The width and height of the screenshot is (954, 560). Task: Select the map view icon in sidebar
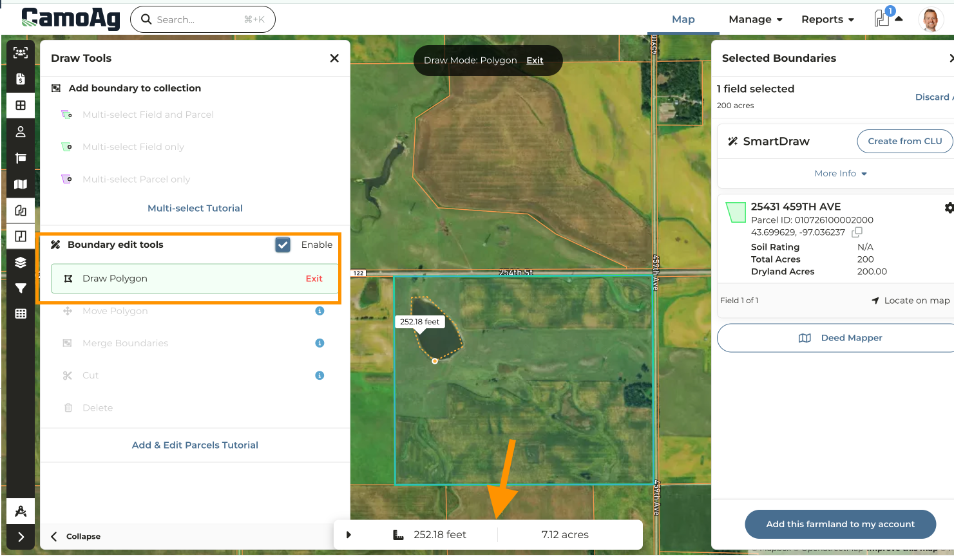point(20,184)
